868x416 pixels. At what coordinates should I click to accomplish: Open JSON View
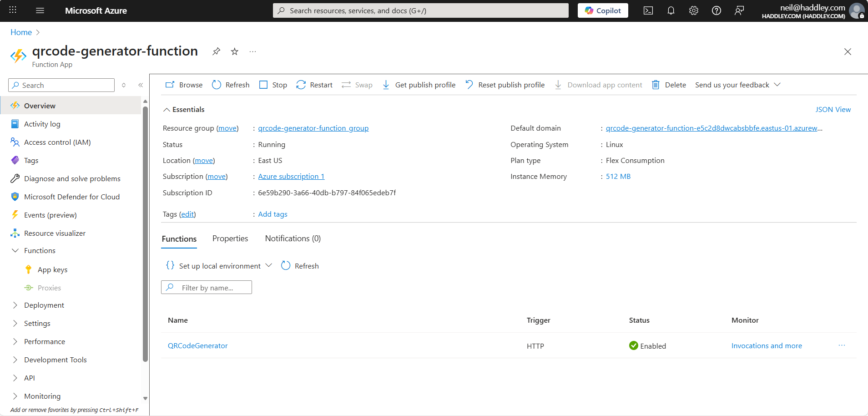click(833, 110)
